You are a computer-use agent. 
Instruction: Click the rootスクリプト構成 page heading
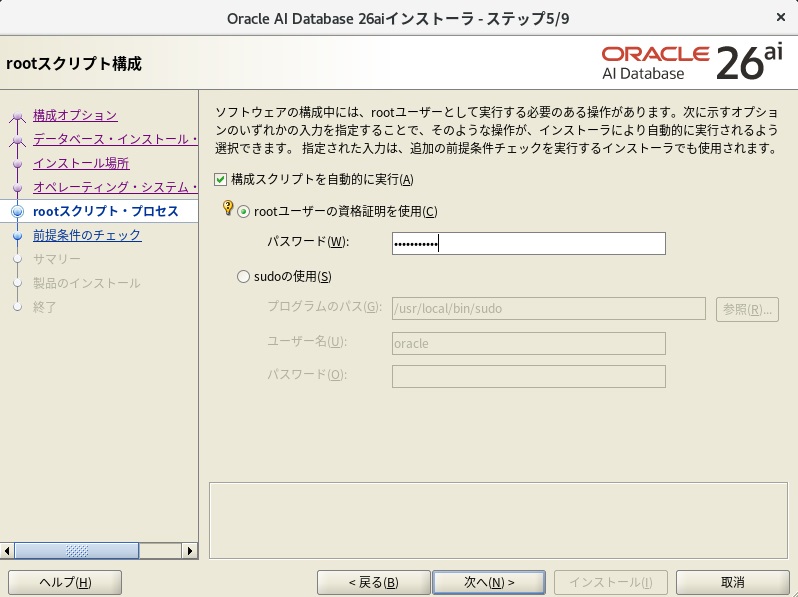pos(74,64)
